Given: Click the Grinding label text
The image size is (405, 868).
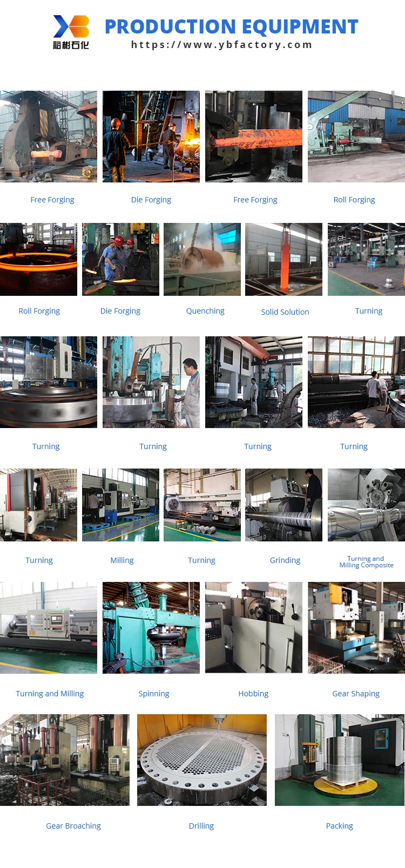Looking at the screenshot, I should coord(285,560).
